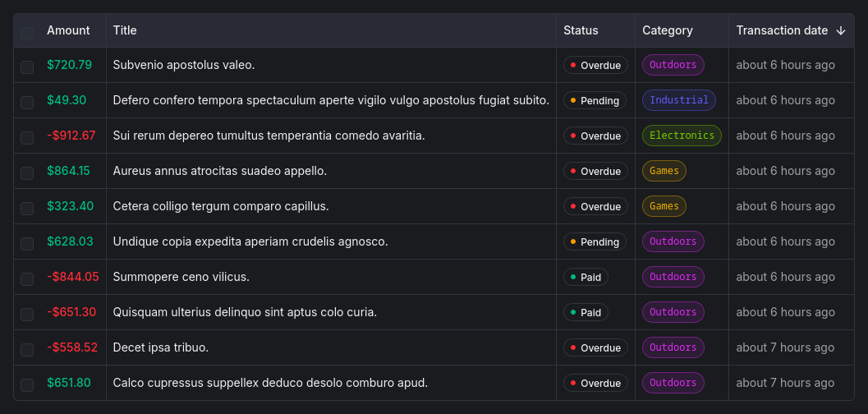Click the Overdue status badge for $720.79
Screen dimensions: 868x414
click(595, 66)
